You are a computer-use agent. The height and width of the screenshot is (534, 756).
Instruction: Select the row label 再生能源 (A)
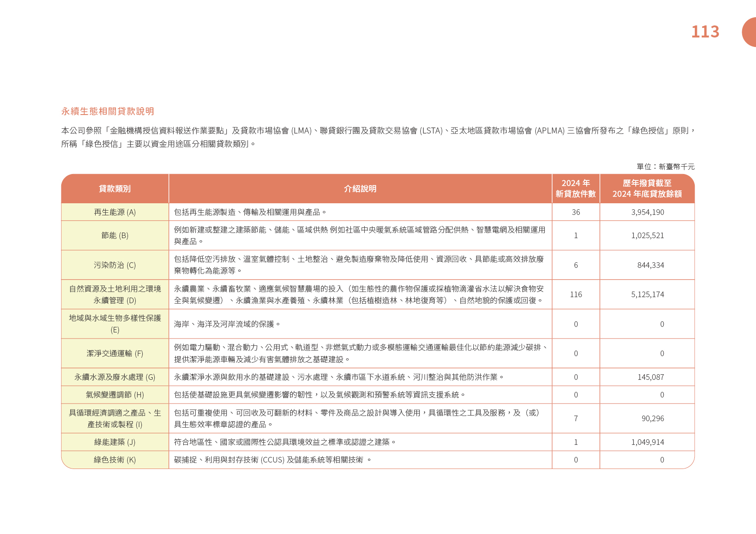click(x=115, y=212)
